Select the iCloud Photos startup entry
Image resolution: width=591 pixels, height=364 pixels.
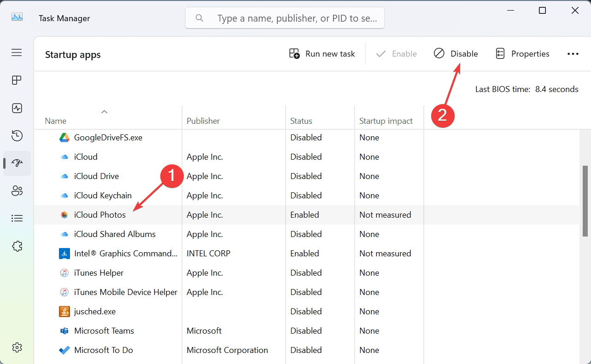pos(100,215)
